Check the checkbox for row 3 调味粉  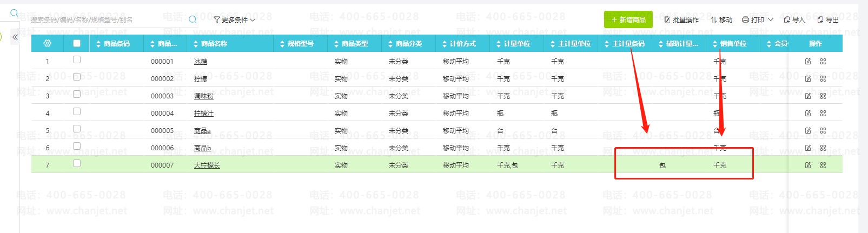click(77, 94)
